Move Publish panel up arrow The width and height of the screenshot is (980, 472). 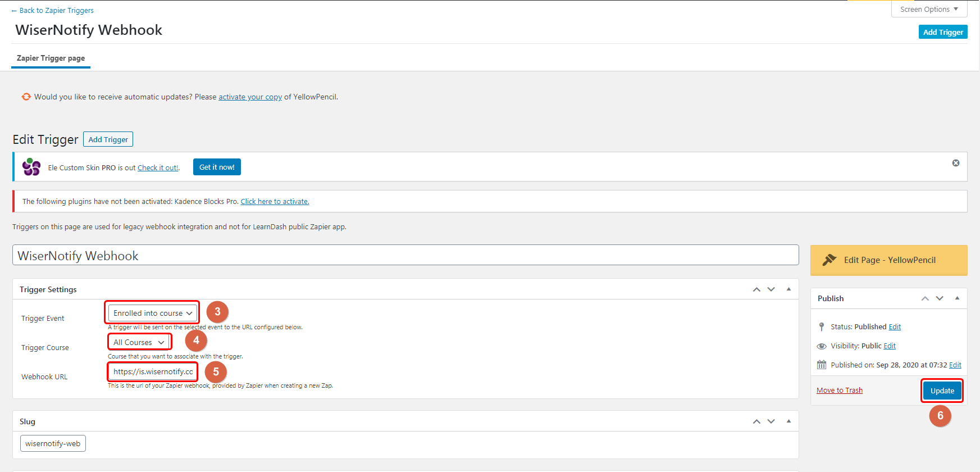(924, 298)
